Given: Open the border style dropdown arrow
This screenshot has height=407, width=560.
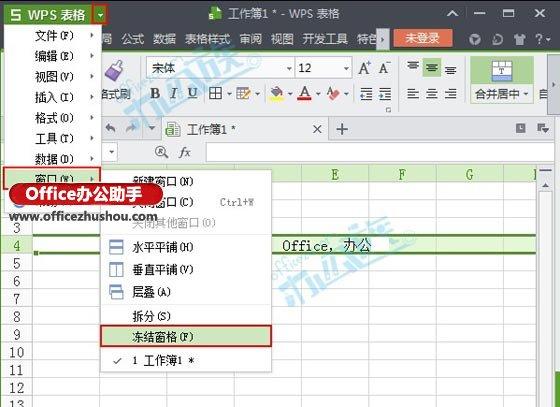Looking at the screenshot, I should tap(229, 94).
